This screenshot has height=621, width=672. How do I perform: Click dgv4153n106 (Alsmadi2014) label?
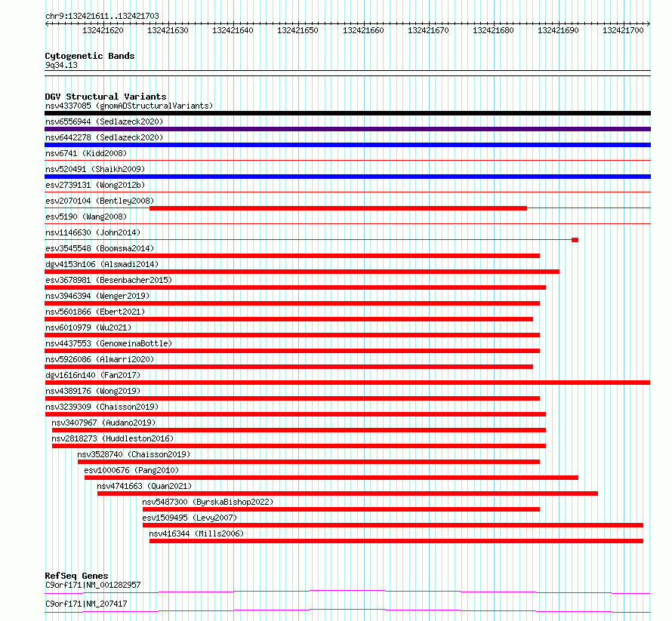(x=102, y=264)
